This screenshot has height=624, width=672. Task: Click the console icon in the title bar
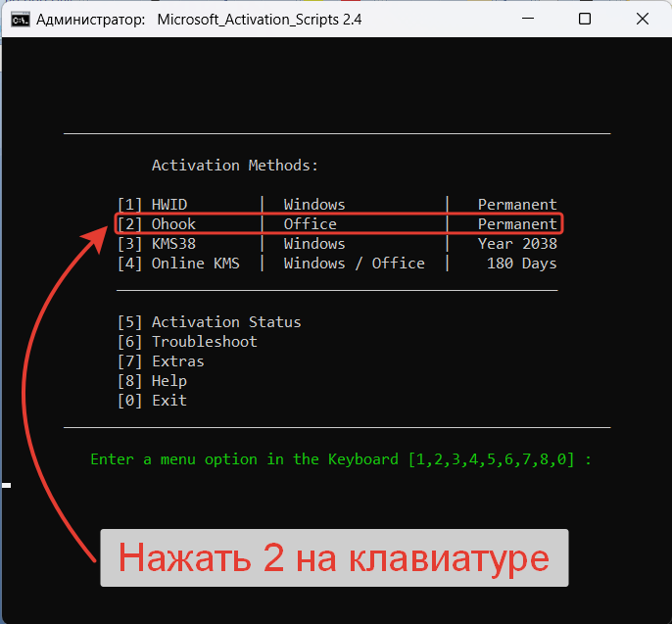(x=21, y=20)
